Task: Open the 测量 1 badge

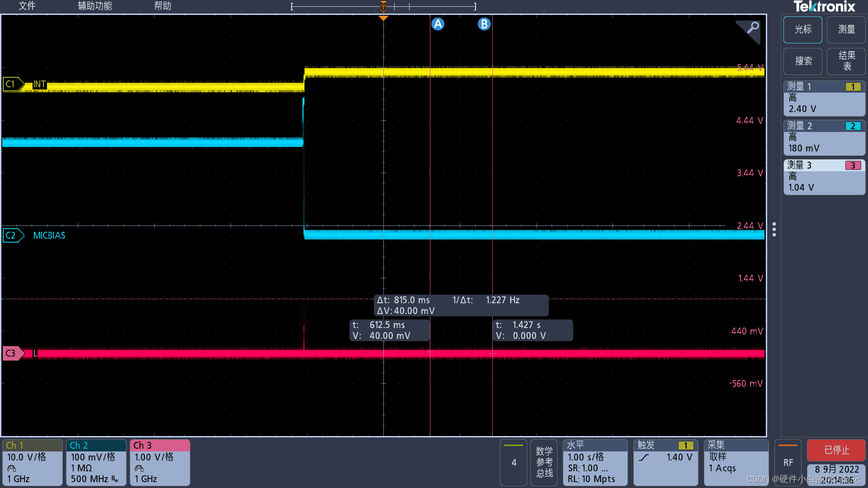Action: 824,98
